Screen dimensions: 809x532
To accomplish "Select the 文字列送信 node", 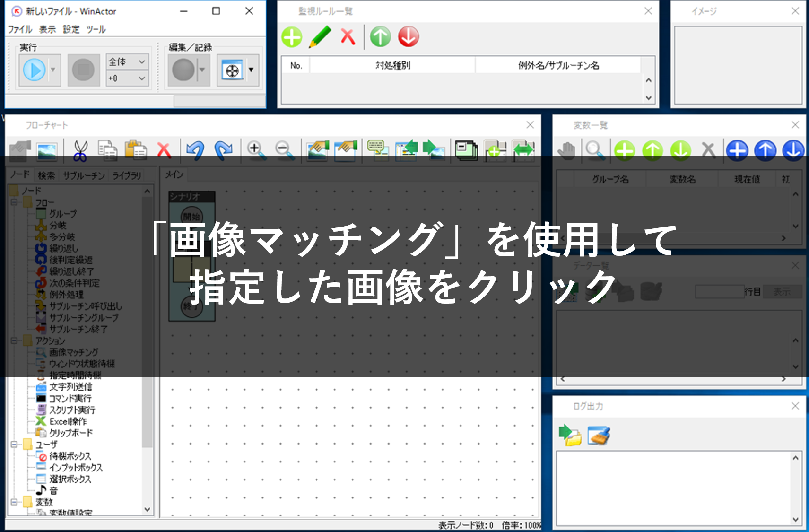I will click(70, 387).
